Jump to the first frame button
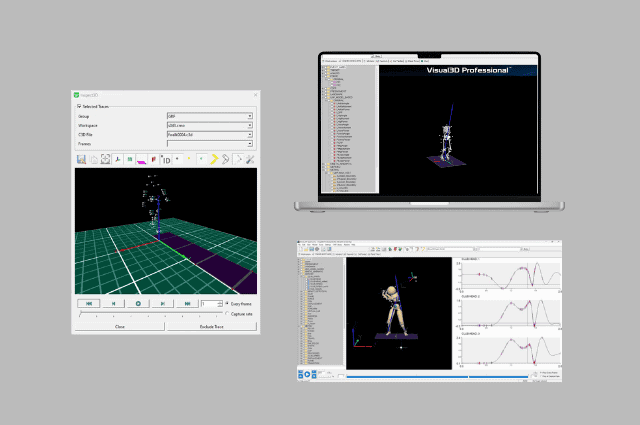This screenshot has height=425, width=640. pos(89,303)
